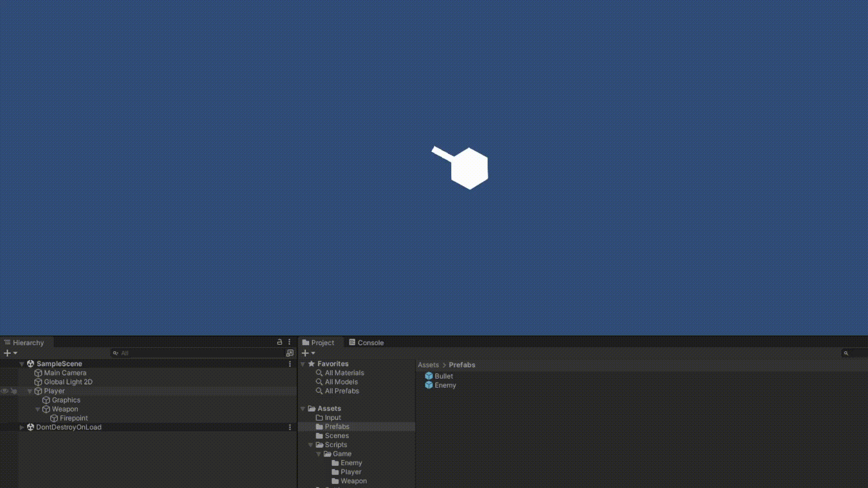This screenshot has width=868, height=488.
Task: Click the Input folder icon in Assets
Action: point(320,417)
